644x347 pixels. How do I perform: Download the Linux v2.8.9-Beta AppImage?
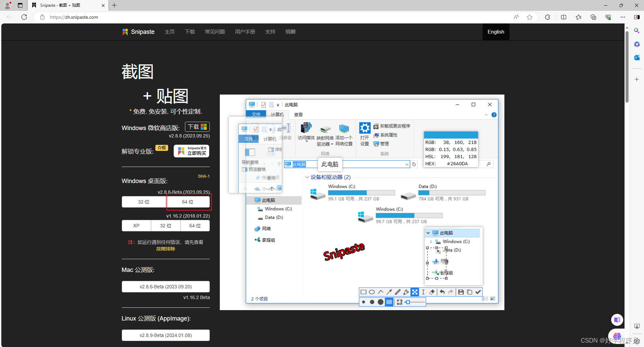[166, 335]
